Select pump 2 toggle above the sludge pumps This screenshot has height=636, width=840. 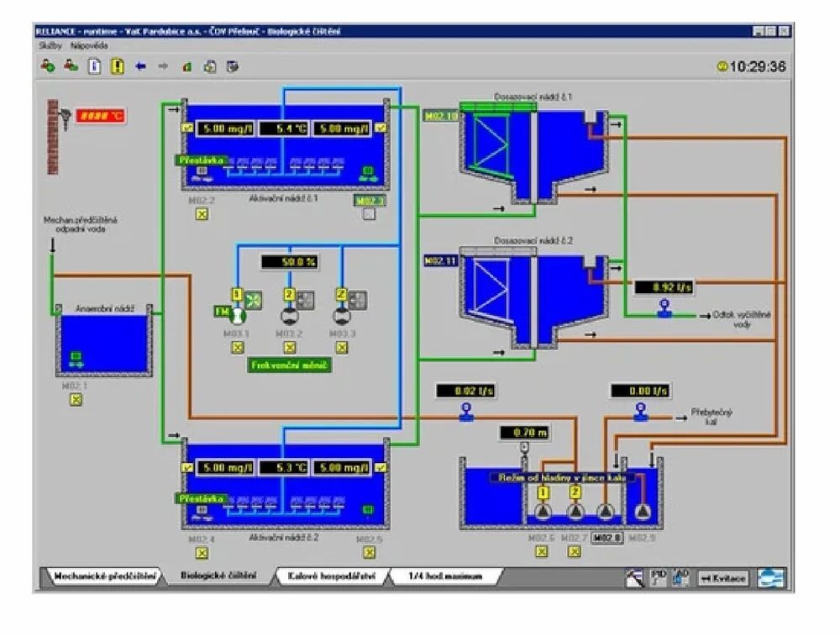click(575, 492)
